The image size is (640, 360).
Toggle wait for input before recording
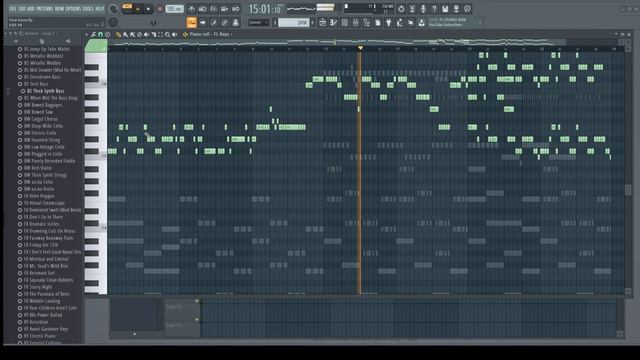pyautogui.click(x=202, y=9)
